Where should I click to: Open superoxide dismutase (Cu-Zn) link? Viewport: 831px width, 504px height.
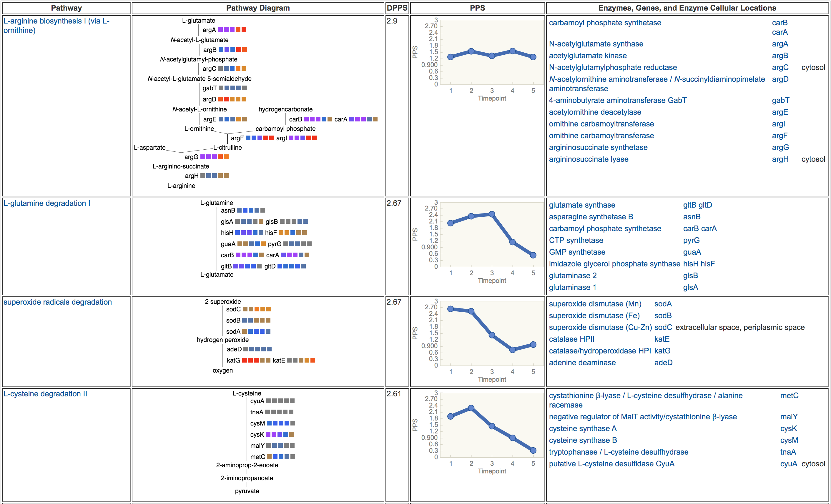[x=600, y=328]
